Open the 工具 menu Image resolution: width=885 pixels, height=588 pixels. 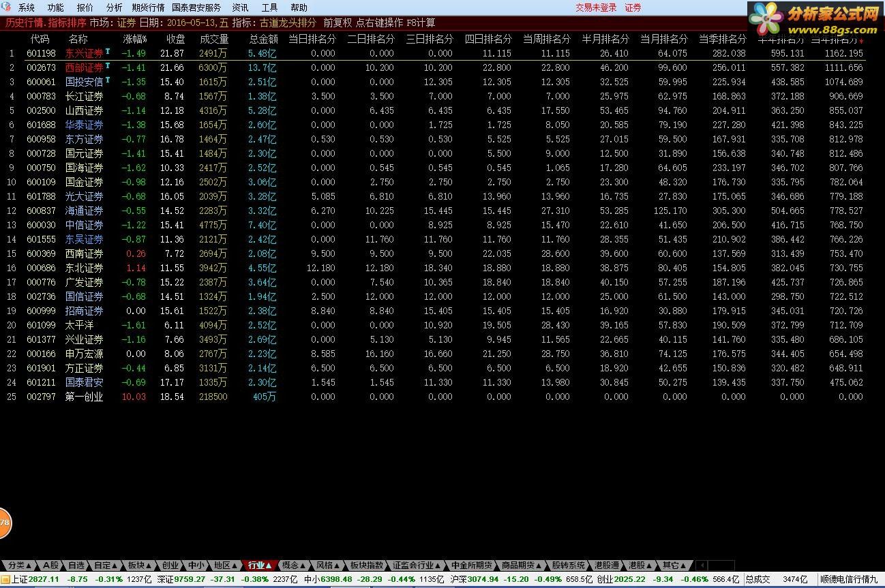269,7
